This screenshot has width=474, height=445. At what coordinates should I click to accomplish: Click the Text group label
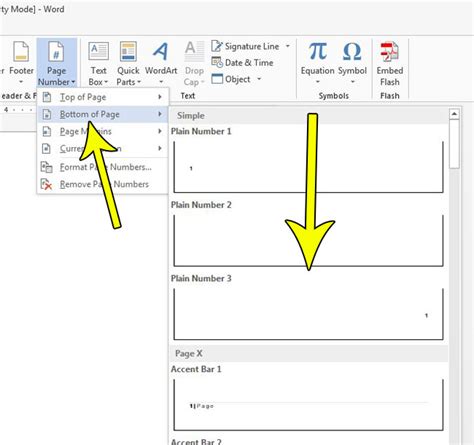click(188, 96)
